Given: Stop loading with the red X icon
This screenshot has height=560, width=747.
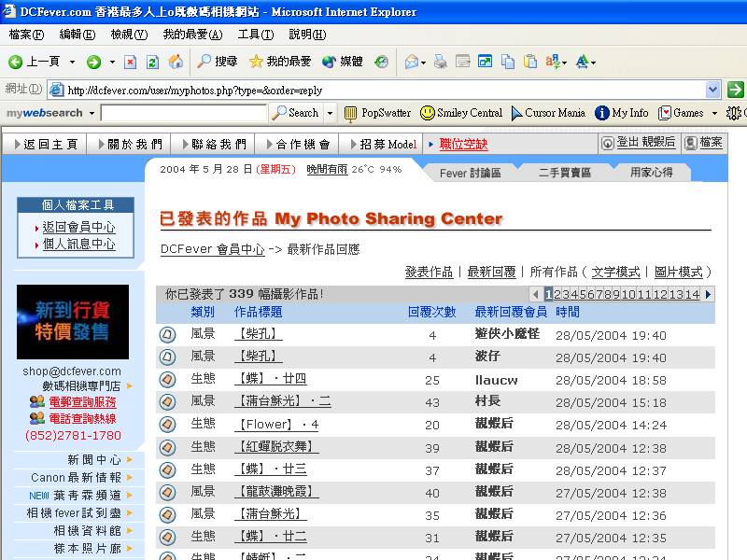Looking at the screenshot, I should [x=130, y=62].
